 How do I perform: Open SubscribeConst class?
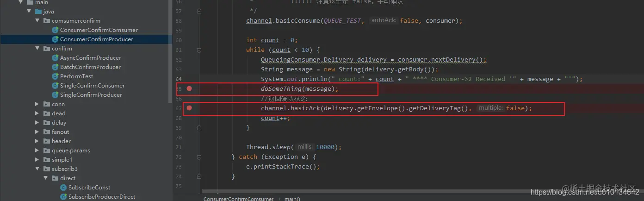point(89,188)
